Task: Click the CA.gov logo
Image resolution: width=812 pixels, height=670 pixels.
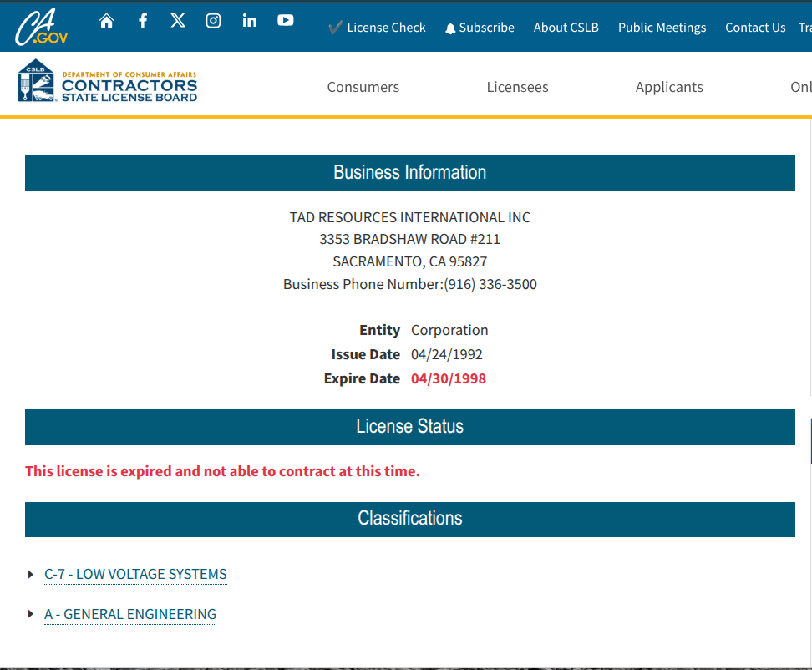Action: [x=41, y=28]
